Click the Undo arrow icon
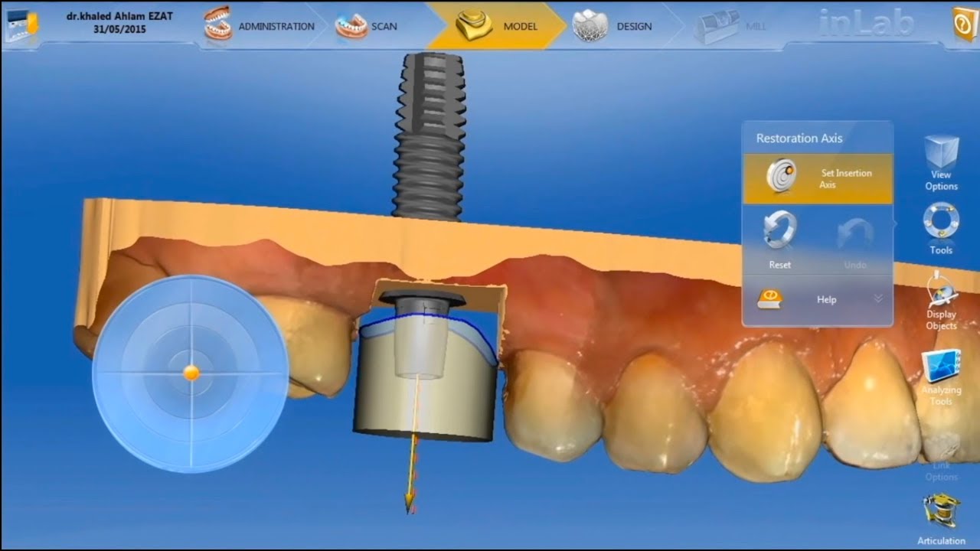The height and width of the screenshot is (551, 980). point(855,234)
